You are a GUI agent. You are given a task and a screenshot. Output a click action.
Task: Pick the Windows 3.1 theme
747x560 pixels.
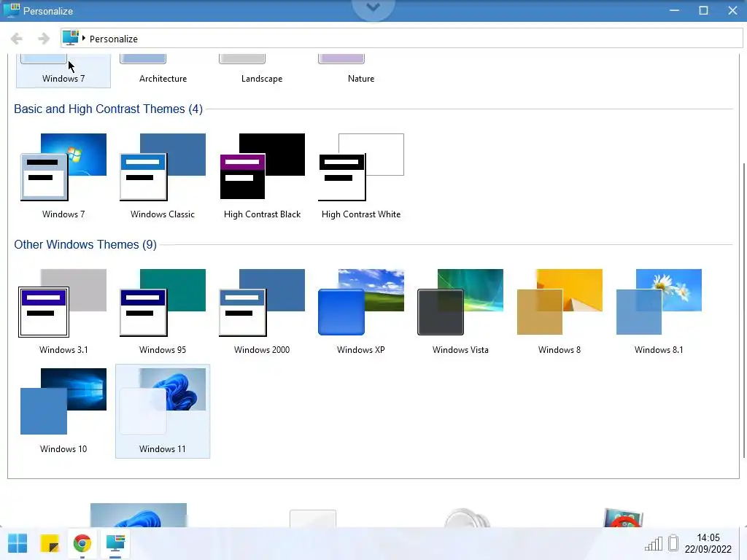click(63, 311)
